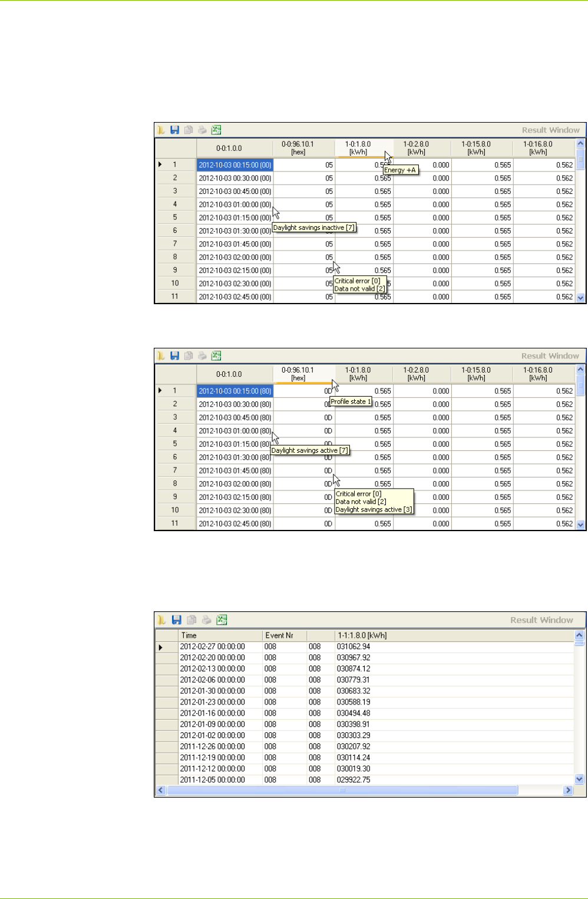Select cell 2012-10-03 00:15:00 (00)
This screenshot has width=588, height=899.
[x=234, y=165]
